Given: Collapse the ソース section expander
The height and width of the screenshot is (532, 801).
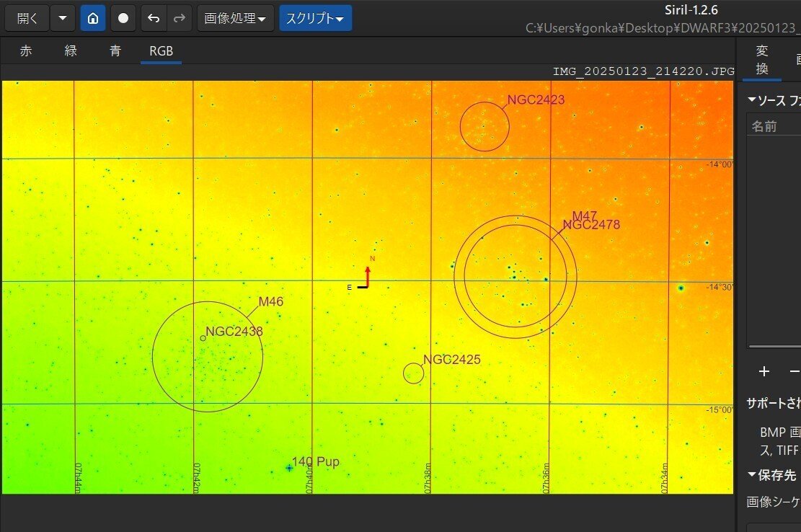Looking at the screenshot, I should click(x=751, y=99).
